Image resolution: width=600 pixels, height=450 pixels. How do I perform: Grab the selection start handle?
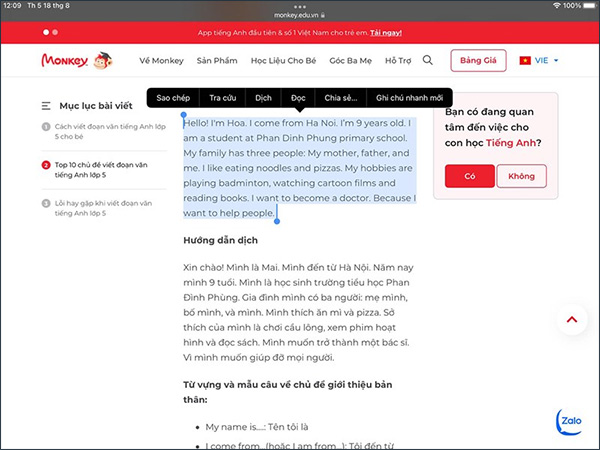coord(184,114)
